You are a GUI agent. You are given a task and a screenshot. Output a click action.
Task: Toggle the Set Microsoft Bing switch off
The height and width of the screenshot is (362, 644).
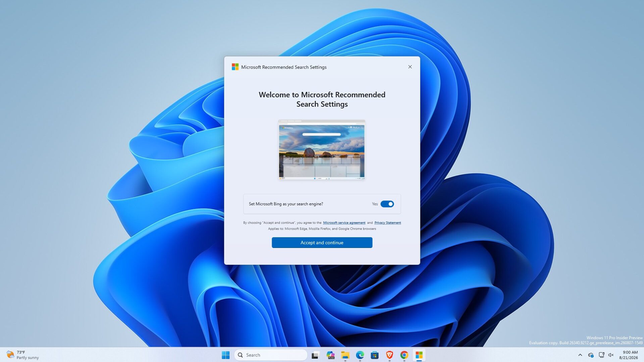387,204
